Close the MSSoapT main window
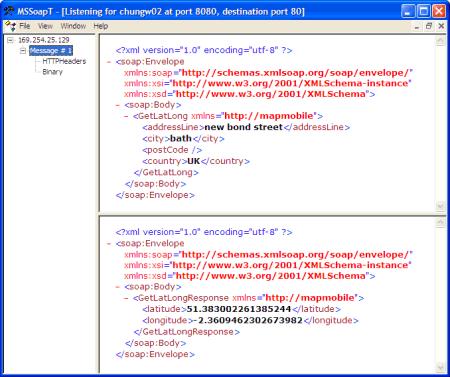Viewport: 450px width, 377px height. pos(439,11)
